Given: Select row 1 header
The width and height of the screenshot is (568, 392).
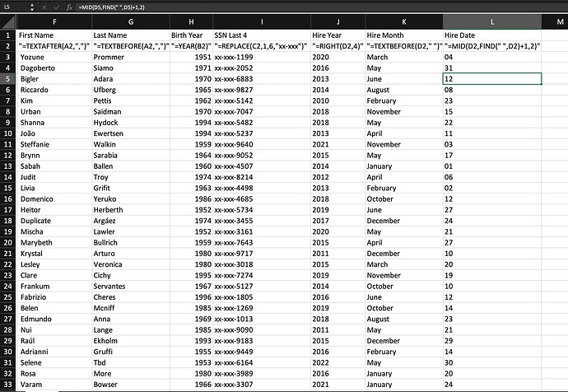Looking at the screenshot, I should pyautogui.click(x=7, y=35).
